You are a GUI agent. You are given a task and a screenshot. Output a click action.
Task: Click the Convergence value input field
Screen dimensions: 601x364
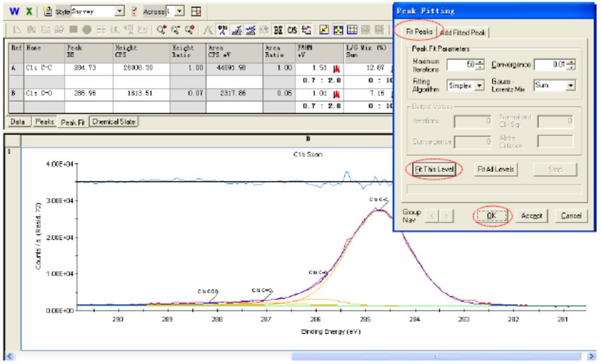coord(550,64)
